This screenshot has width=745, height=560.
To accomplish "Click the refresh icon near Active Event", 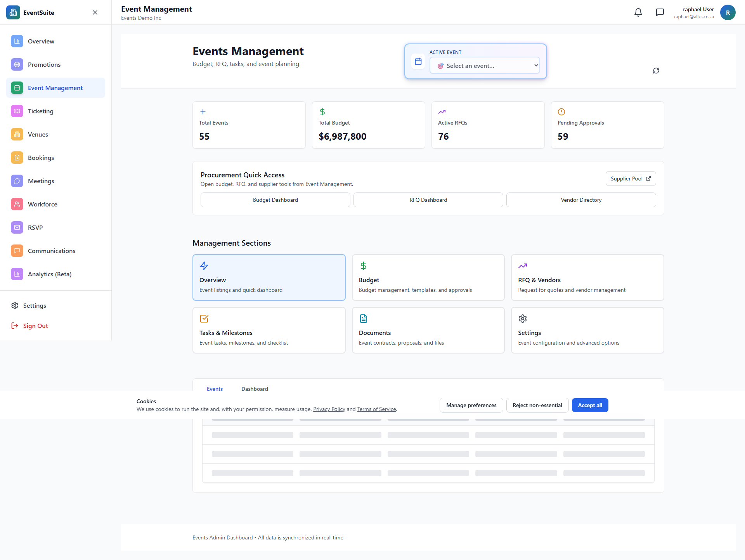I will [x=656, y=71].
